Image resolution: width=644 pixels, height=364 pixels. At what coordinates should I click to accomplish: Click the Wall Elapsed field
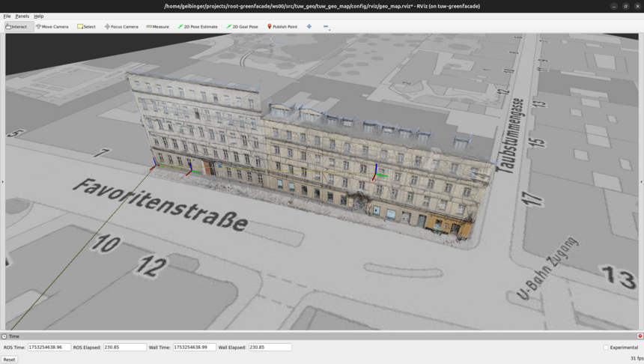270,348
